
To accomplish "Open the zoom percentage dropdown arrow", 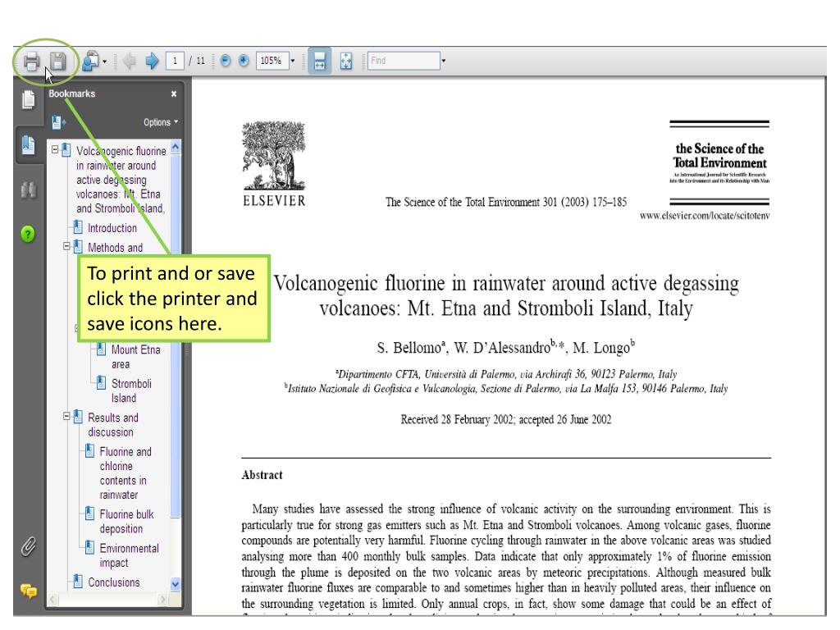I will click(x=293, y=61).
